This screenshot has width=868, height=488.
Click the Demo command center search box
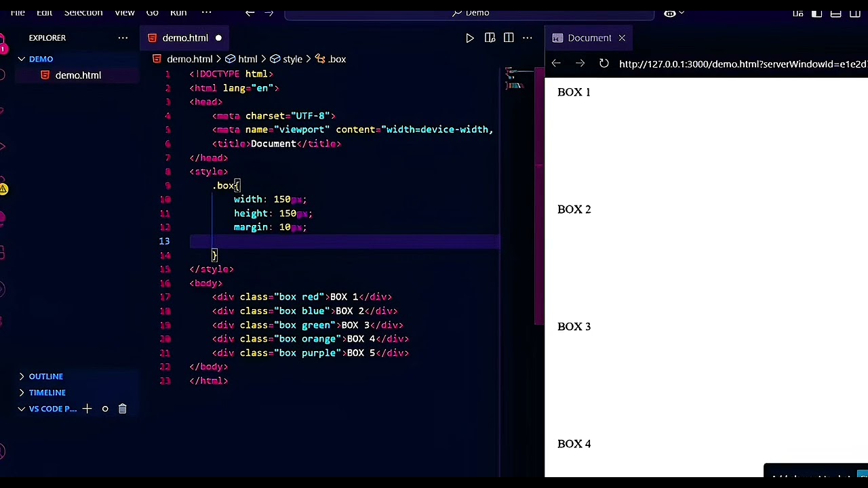click(469, 12)
